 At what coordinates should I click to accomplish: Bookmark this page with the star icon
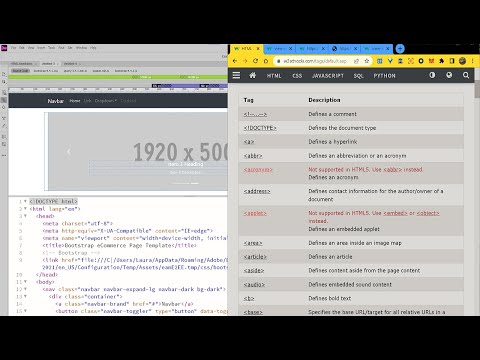[367, 61]
